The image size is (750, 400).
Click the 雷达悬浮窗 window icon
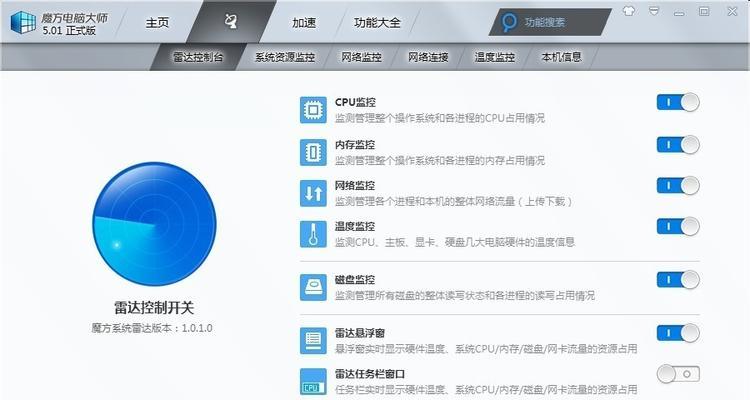pyautogui.click(x=313, y=340)
